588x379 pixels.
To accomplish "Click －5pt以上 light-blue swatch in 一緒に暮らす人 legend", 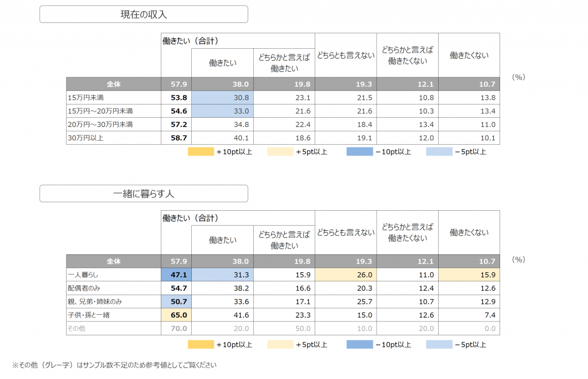I will tap(439, 345).
